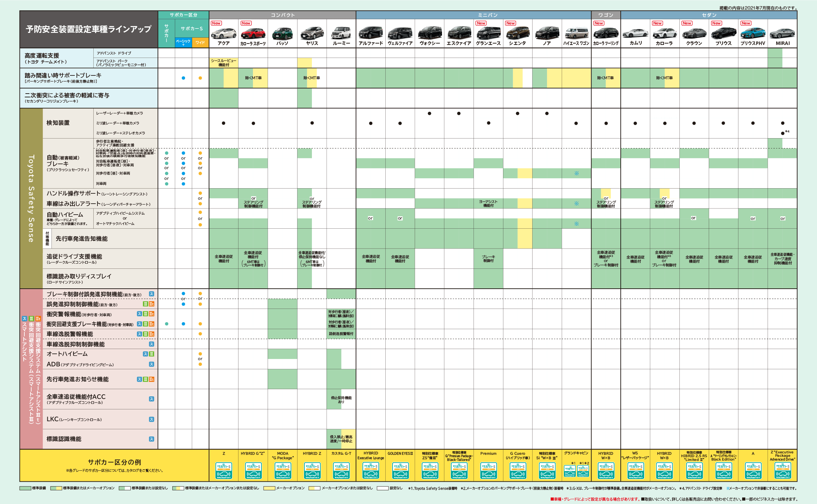Click the サポカーS badge under HYBRID Executive Lounge
The image size is (817, 504).
click(371, 470)
